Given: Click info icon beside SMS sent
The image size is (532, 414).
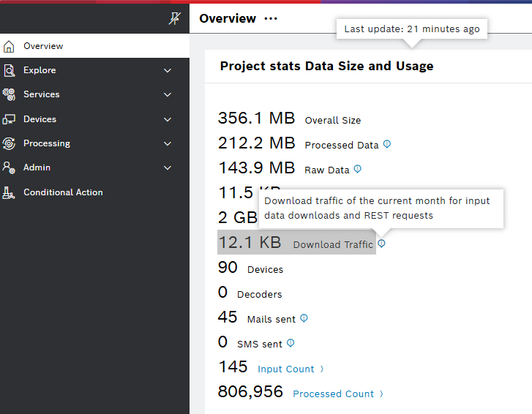Looking at the screenshot, I should click(x=291, y=343).
